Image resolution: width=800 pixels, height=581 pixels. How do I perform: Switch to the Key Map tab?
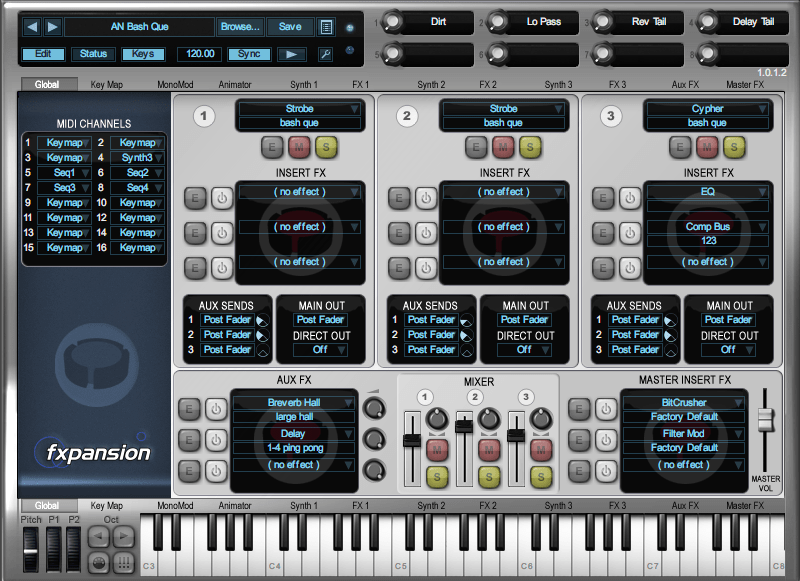click(106, 85)
